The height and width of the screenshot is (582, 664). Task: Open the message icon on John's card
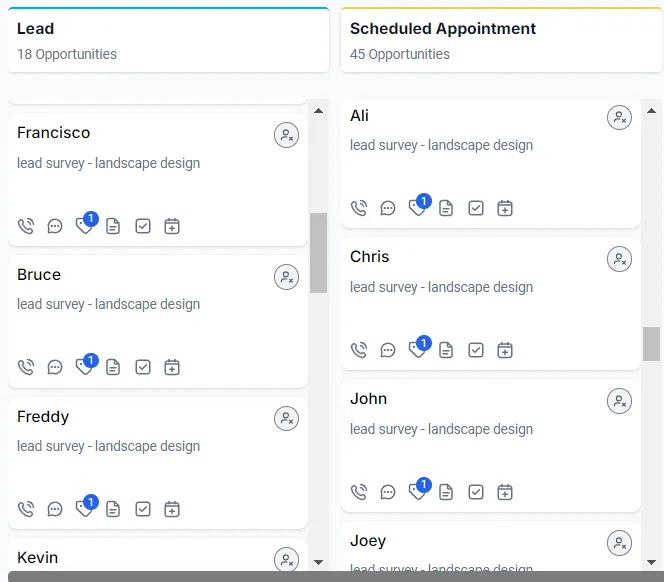pos(388,492)
